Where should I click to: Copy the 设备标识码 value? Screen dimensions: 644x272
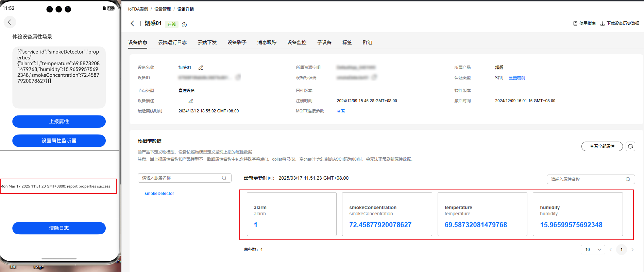(x=374, y=77)
